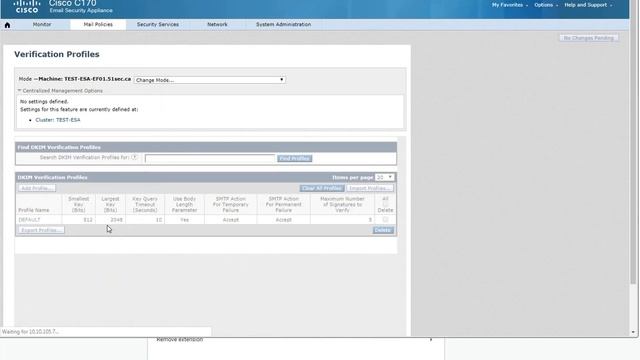Click the Find Profiles button
The image size is (640, 360).
[x=294, y=158]
